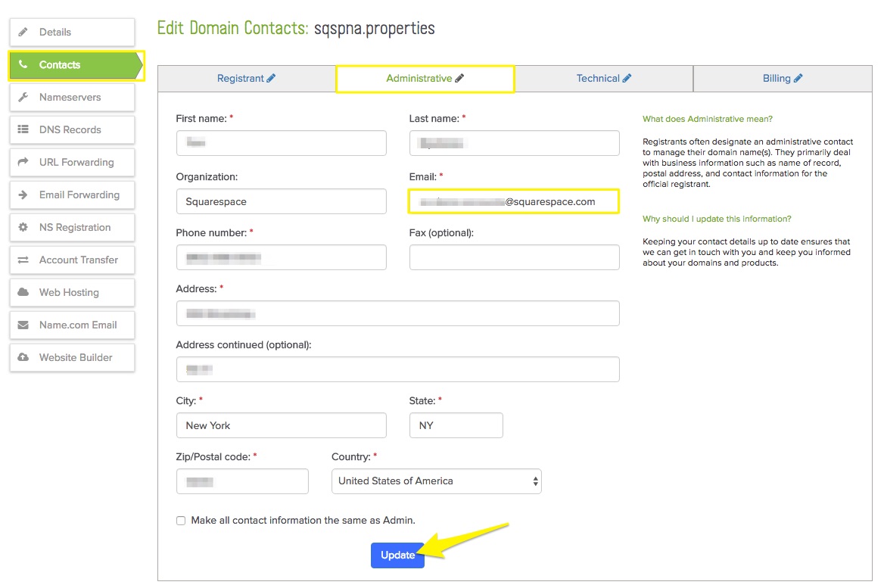Click the Organization field containing Squarespace
Screen dimensions: 884x588
tap(281, 202)
